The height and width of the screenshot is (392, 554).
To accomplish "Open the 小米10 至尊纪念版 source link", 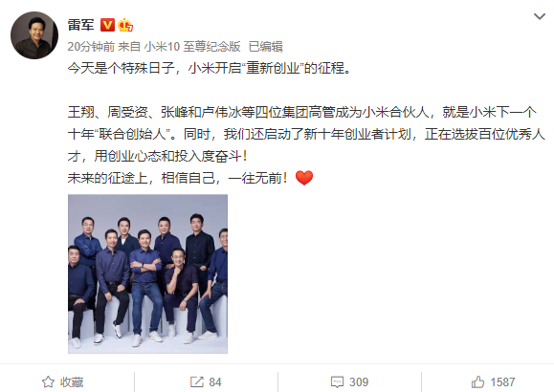I will [x=192, y=46].
